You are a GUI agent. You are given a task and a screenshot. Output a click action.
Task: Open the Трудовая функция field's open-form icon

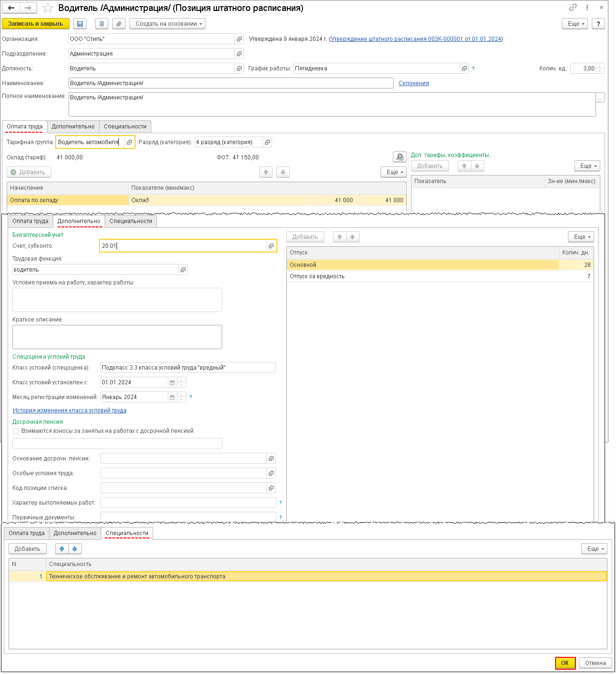(183, 270)
